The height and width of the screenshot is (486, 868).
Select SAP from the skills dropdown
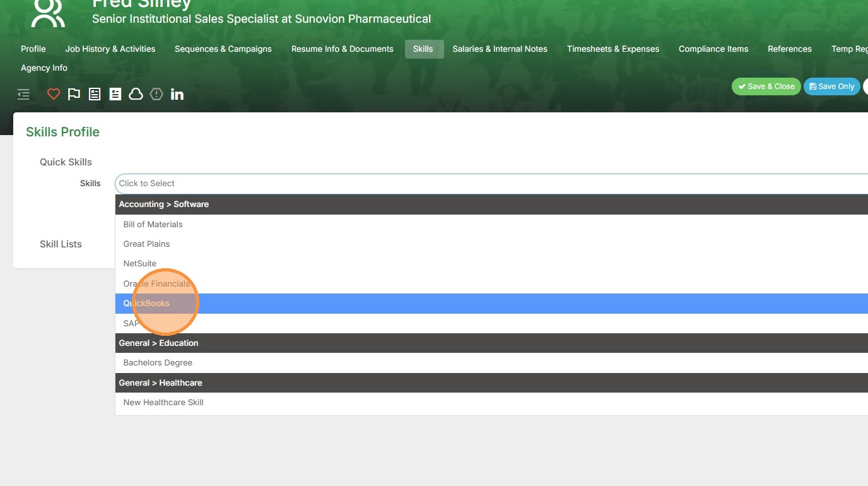point(491,323)
